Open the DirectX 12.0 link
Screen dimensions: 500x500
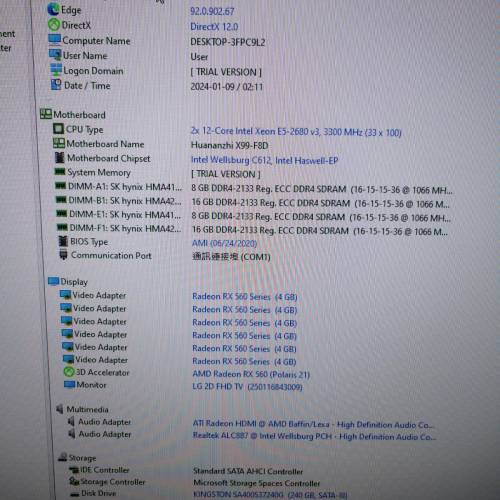214,27
